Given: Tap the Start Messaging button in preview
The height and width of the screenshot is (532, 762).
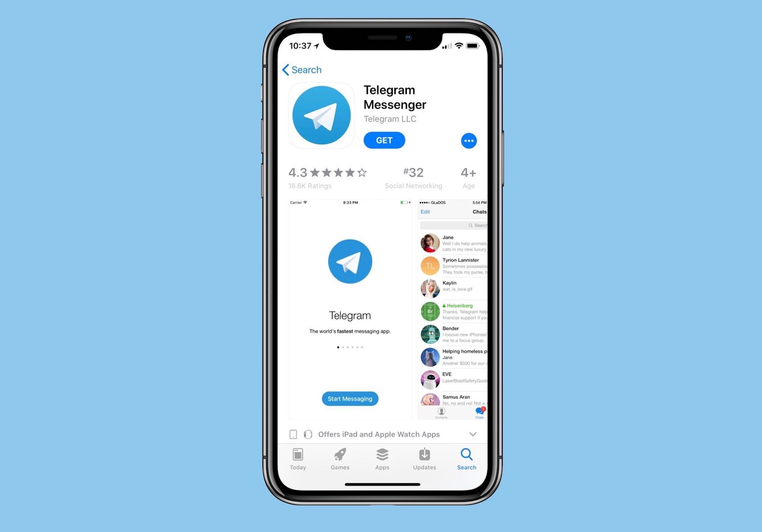Looking at the screenshot, I should click(350, 398).
